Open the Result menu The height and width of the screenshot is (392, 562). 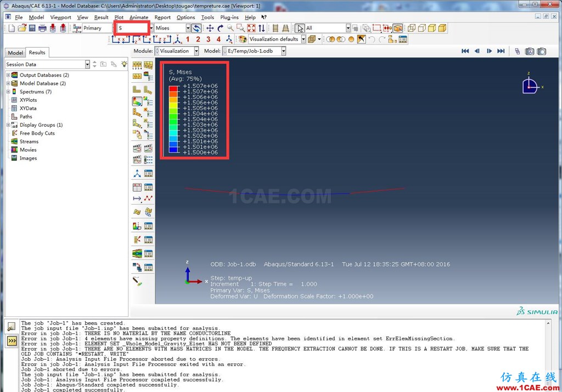point(101,17)
